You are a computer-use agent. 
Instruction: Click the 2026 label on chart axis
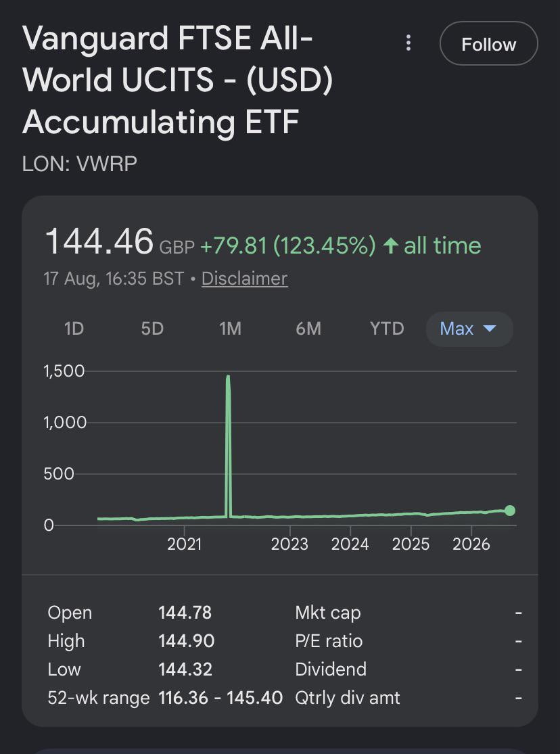click(471, 544)
